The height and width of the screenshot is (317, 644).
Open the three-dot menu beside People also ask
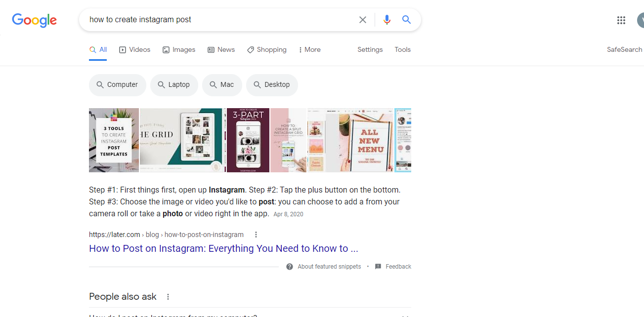pyautogui.click(x=168, y=297)
